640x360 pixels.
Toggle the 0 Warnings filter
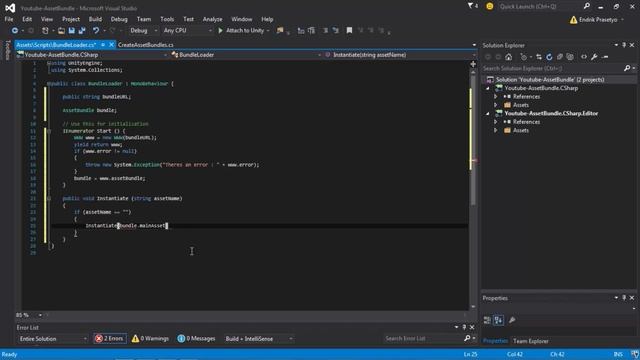[x=150, y=338]
